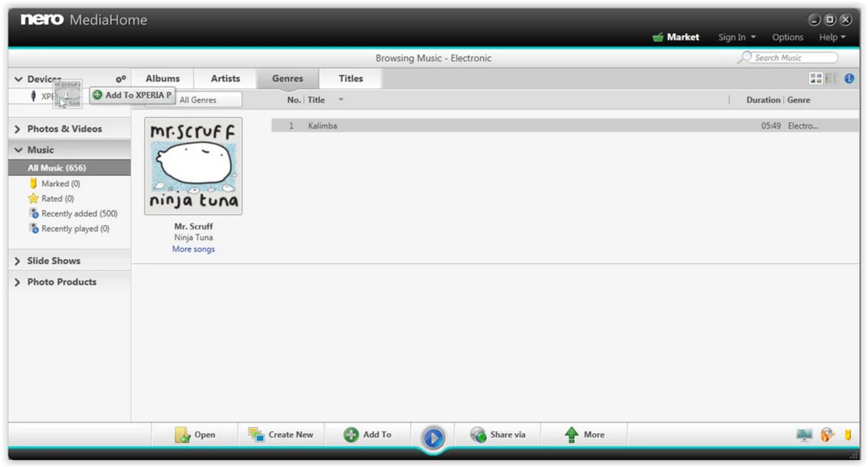The width and height of the screenshot is (868, 467).
Task: Show the blue info panel icon
Action: [849, 78]
